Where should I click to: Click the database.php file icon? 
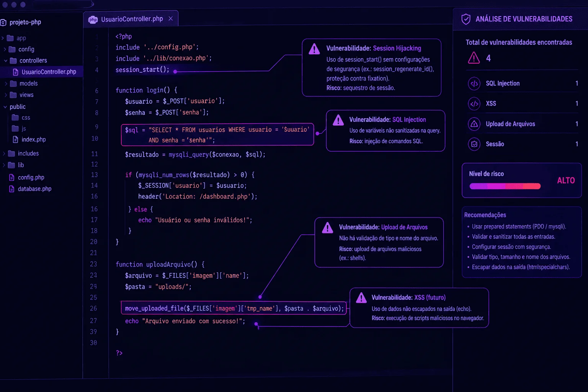coord(11,189)
